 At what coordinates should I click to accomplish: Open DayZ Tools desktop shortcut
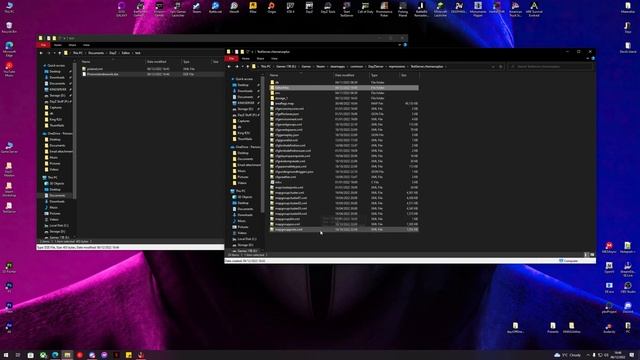click(328, 7)
